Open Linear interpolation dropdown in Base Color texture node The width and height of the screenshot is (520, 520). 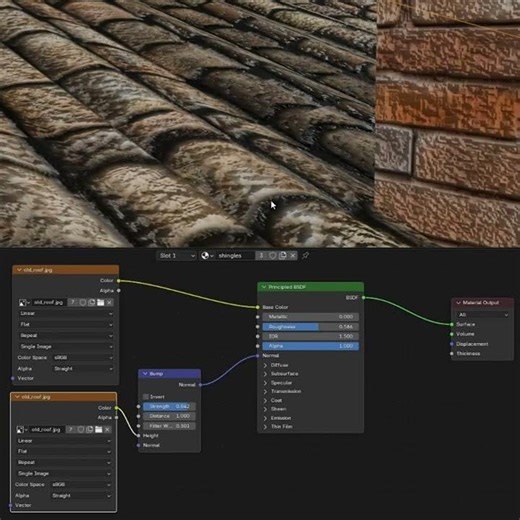coord(66,314)
